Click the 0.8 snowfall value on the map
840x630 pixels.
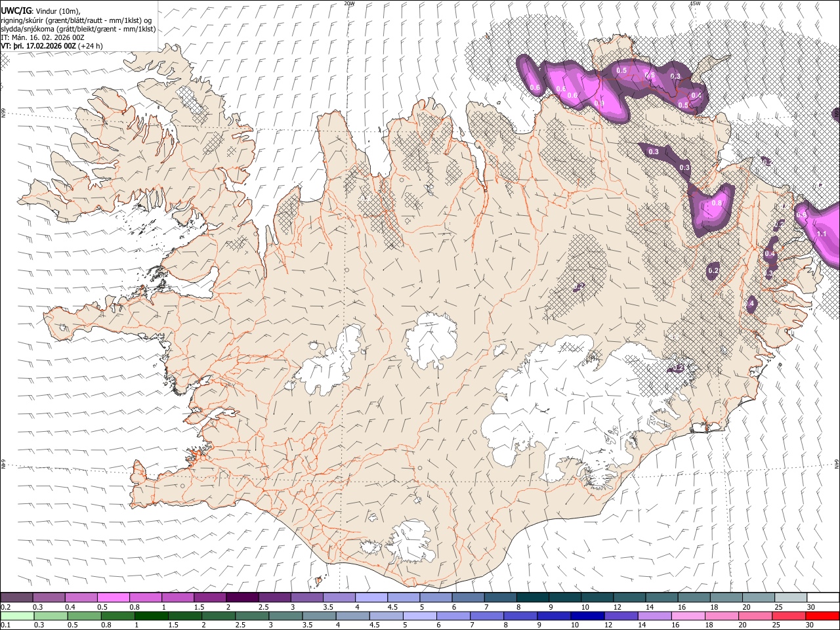tap(717, 203)
